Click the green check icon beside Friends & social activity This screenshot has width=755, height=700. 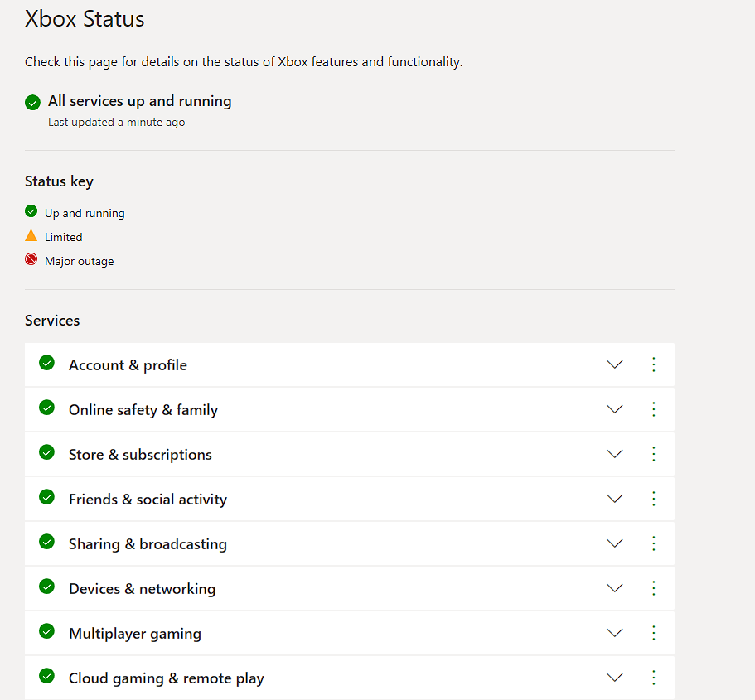click(x=46, y=497)
